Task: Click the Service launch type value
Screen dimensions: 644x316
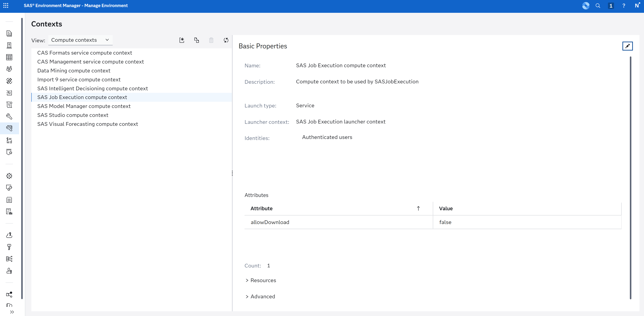Action: pyautogui.click(x=305, y=105)
